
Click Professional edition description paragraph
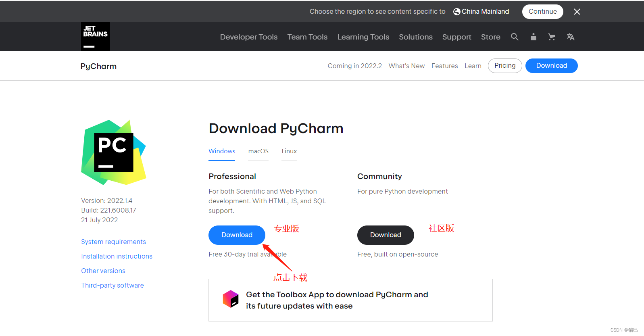pos(267,201)
